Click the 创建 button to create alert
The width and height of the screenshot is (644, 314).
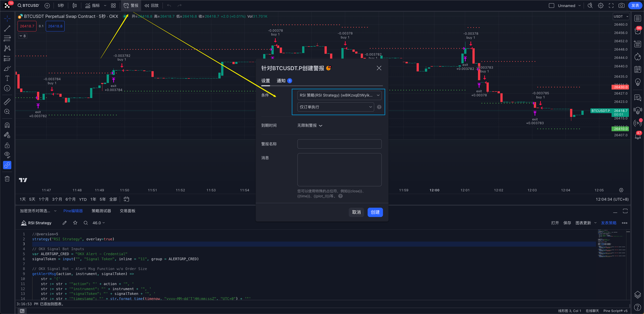coord(375,212)
